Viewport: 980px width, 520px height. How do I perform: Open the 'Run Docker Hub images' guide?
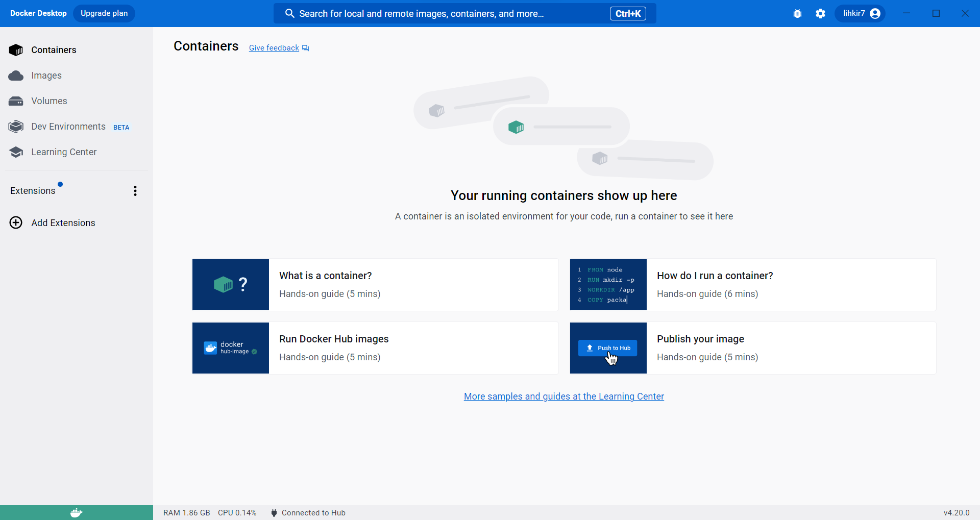[x=375, y=348]
